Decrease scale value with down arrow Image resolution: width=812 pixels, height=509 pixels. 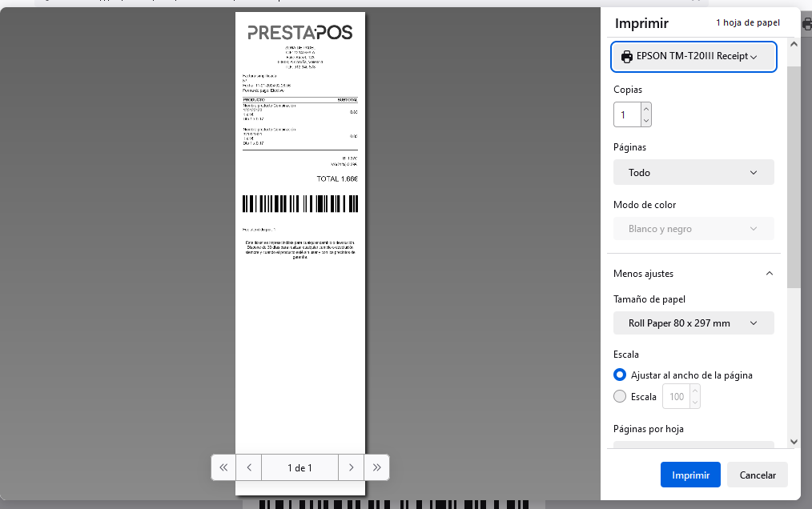tap(695, 403)
